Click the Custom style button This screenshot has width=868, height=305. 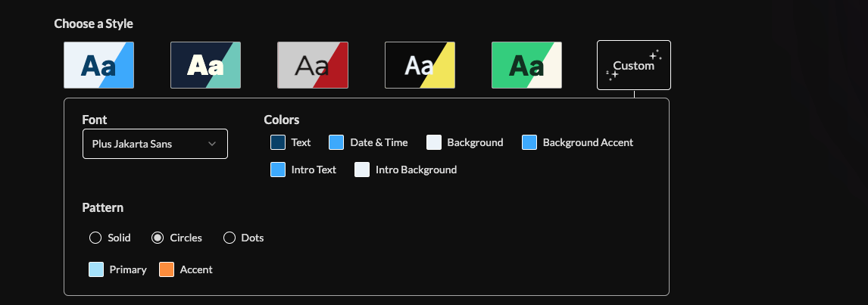(x=633, y=65)
